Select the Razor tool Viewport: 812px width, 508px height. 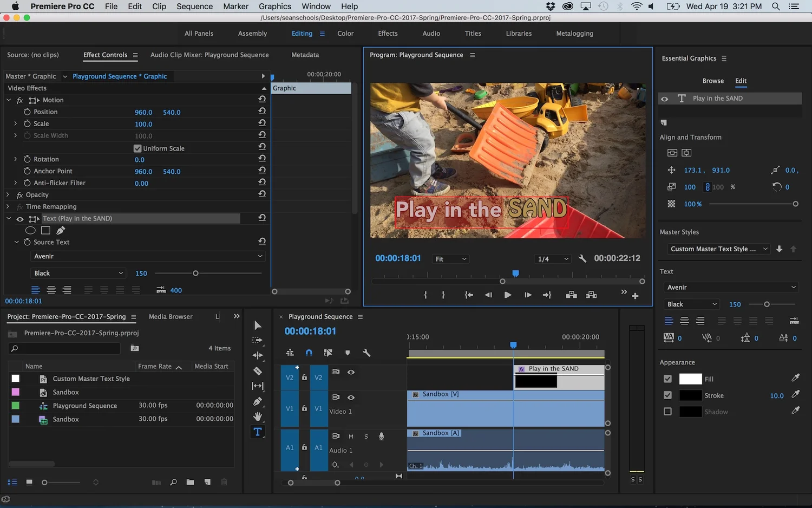point(258,371)
